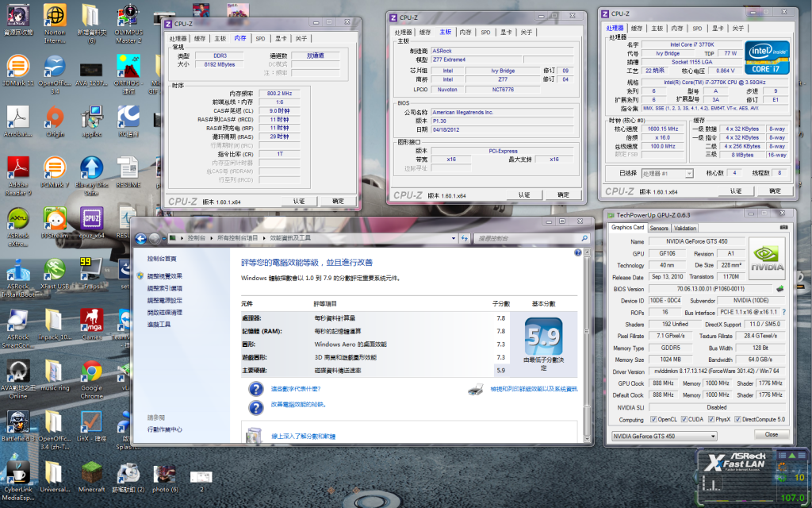Open the OLYMPUS Master 2 desktop icon
This screenshot has width=812, height=508.
(128, 23)
